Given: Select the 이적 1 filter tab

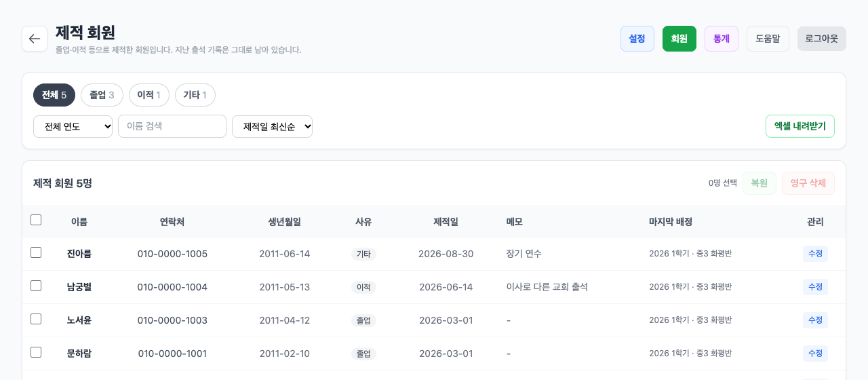Looking at the screenshot, I should [149, 95].
